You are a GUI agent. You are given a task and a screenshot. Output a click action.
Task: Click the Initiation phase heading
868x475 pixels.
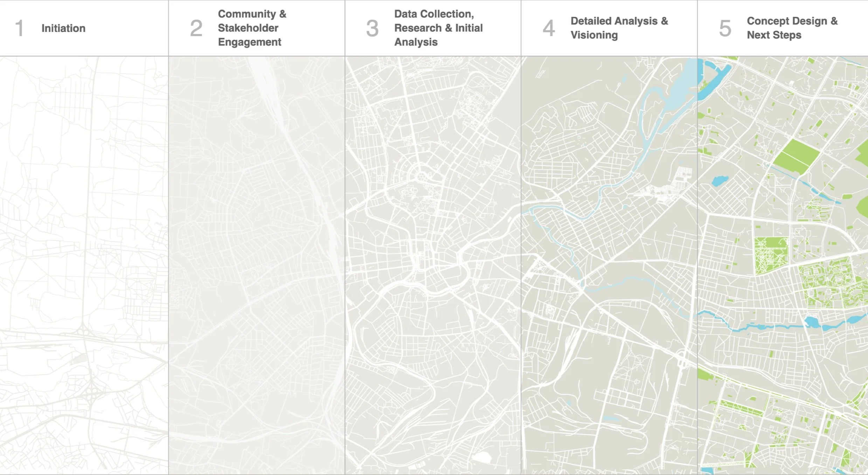coord(63,28)
